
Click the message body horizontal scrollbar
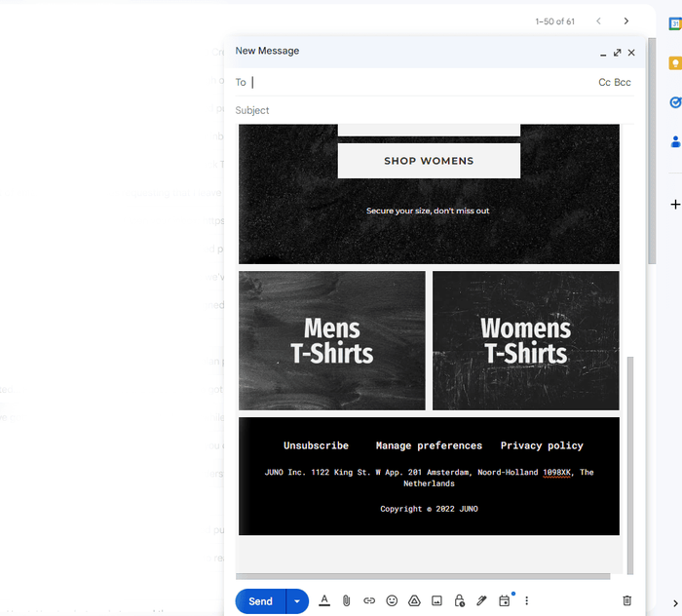point(423,576)
